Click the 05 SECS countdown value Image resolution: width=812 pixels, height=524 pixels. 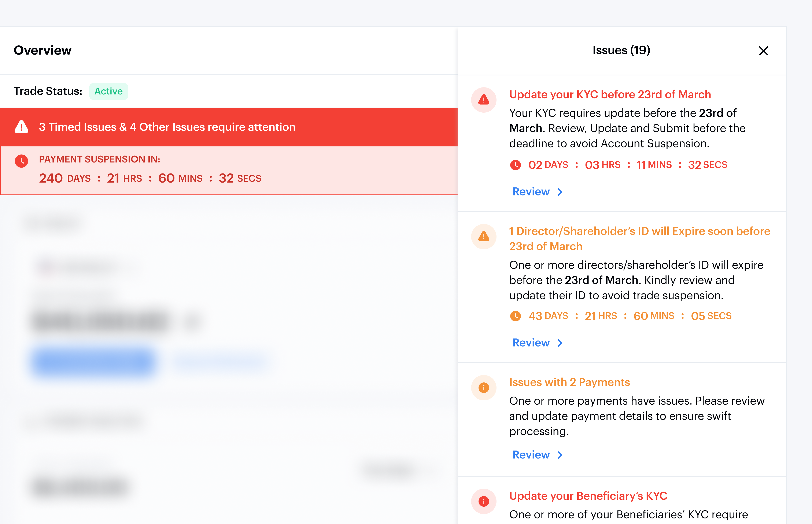coord(711,316)
